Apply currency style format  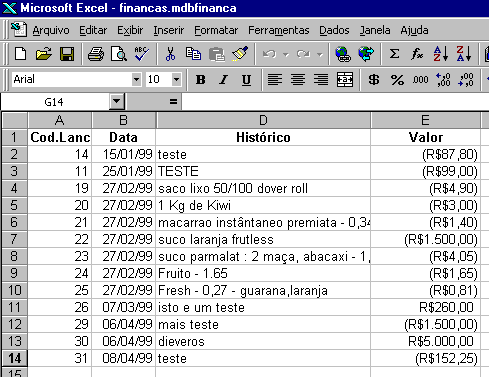[x=374, y=80]
